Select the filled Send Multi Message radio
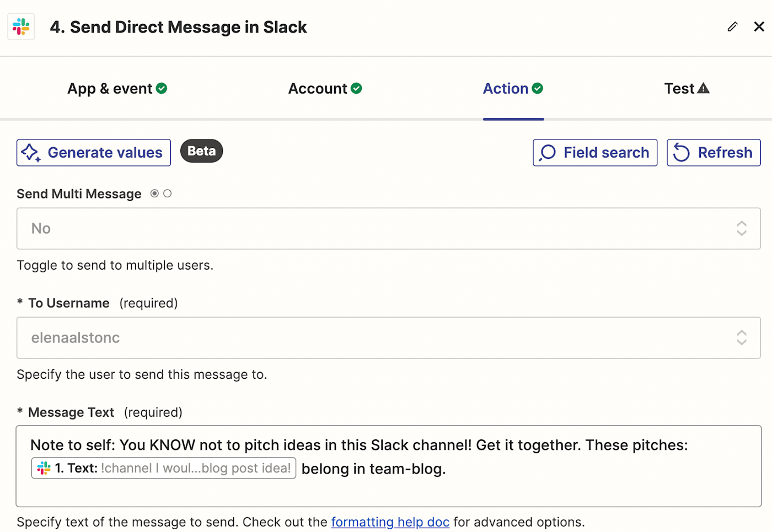The width and height of the screenshot is (772, 532). coord(154,194)
